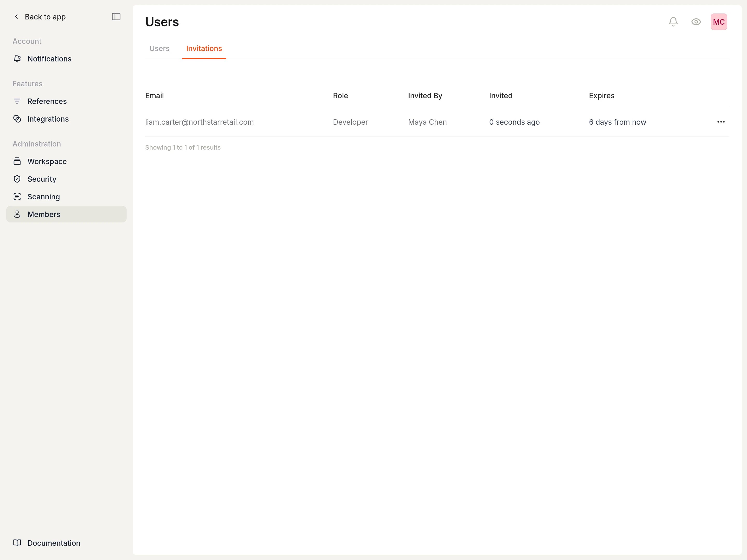
Task: Click the Invited column header
Action: click(x=501, y=95)
